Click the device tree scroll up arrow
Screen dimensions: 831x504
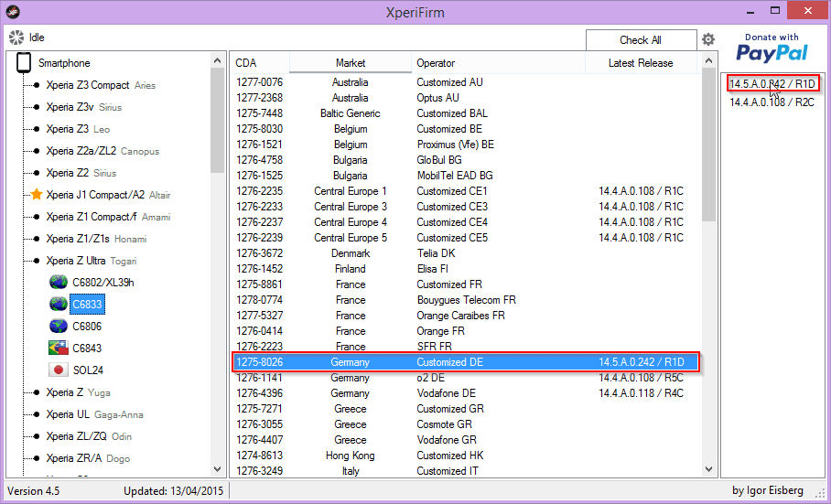(x=217, y=59)
